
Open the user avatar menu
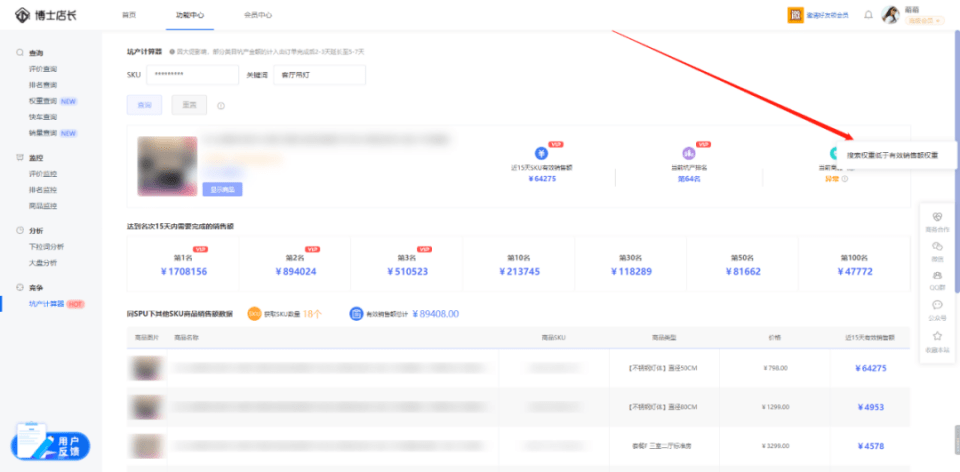890,15
